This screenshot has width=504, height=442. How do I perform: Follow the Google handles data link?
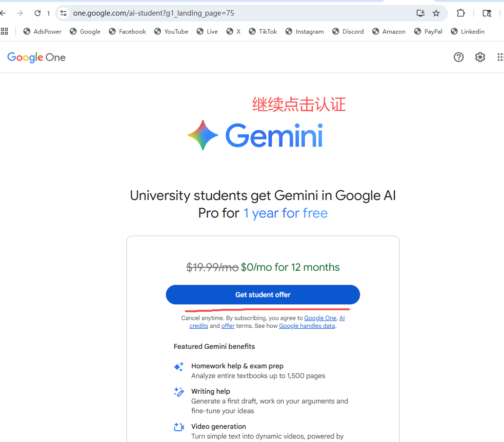[x=307, y=326]
